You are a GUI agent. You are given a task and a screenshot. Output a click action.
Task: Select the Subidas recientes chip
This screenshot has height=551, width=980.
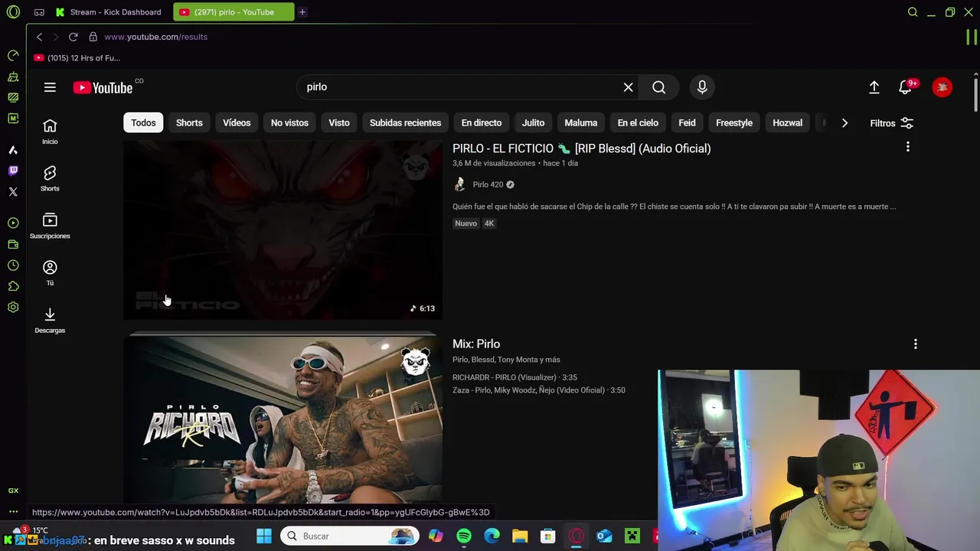(405, 123)
